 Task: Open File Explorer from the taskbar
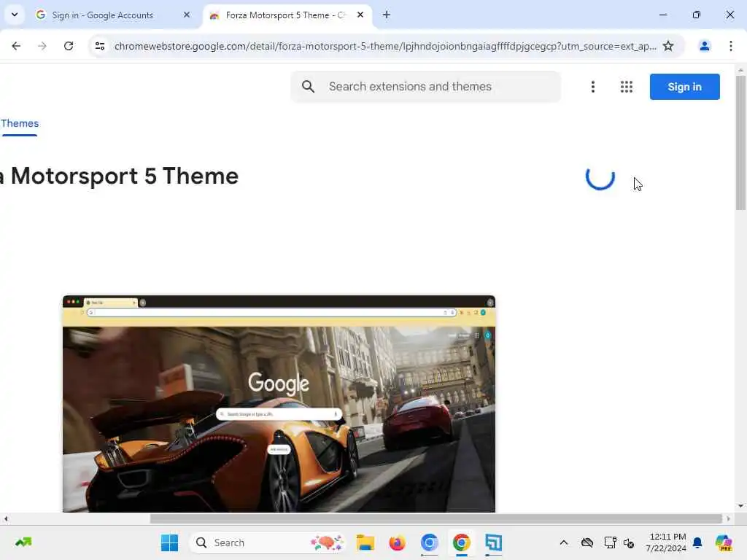point(365,542)
